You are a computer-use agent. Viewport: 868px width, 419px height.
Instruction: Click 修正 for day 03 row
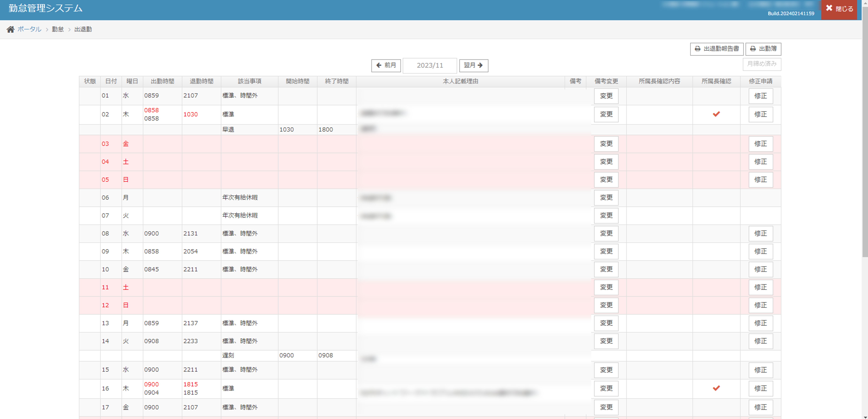[761, 144]
